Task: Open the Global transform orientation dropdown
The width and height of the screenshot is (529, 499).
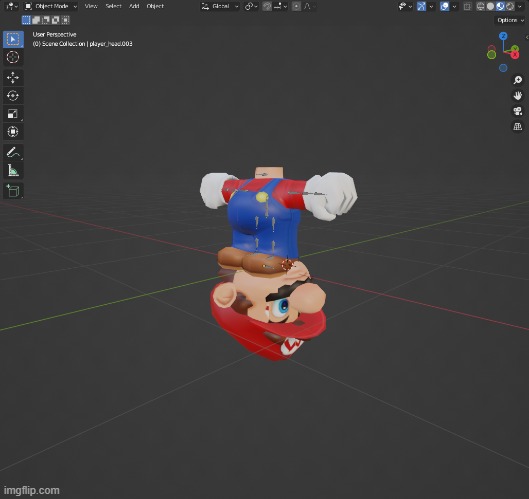Action: click(220, 6)
